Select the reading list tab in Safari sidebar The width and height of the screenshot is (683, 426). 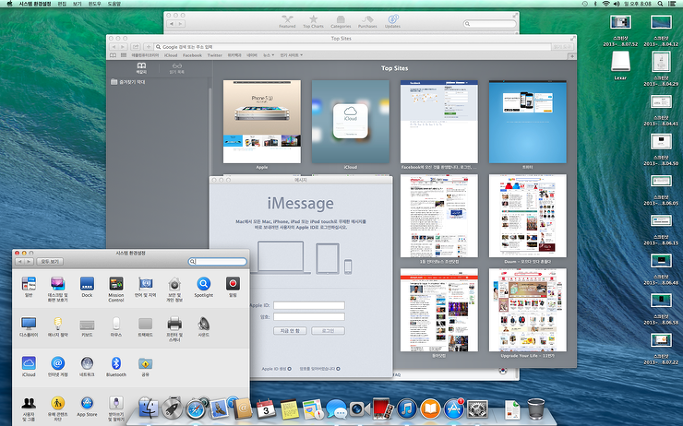pyautogui.click(x=177, y=68)
